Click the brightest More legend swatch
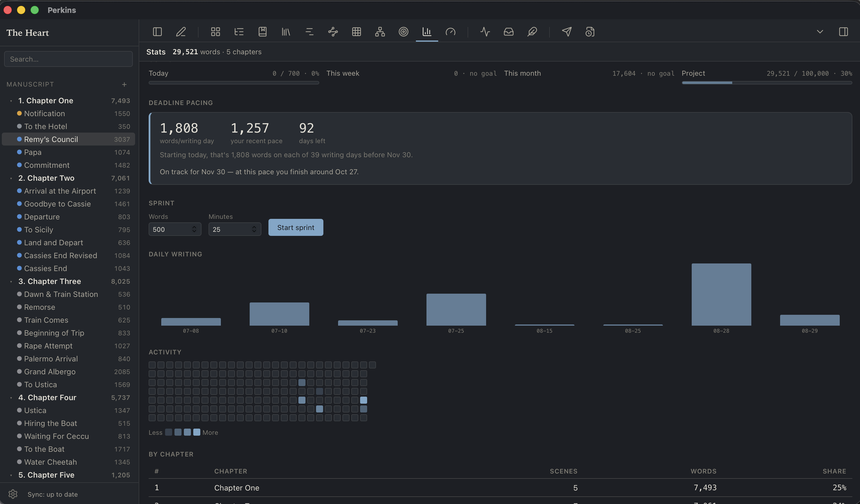860x504 pixels. pyautogui.click(x=197, y=433)
